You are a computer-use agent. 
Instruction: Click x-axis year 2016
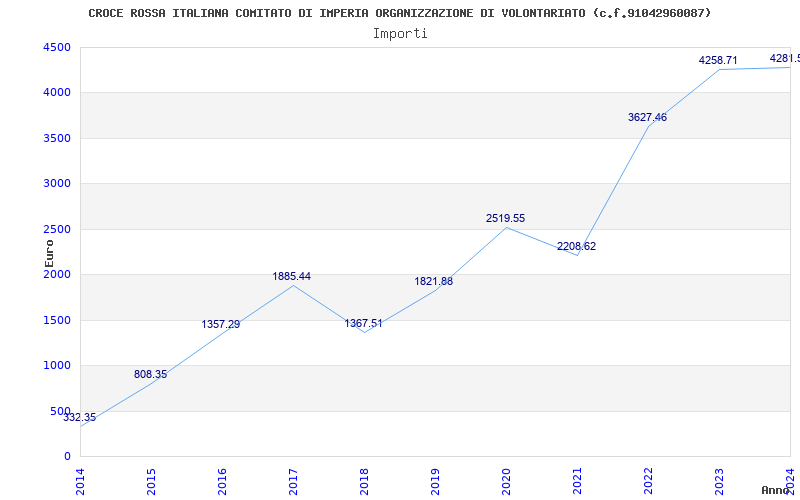point(222,481)
